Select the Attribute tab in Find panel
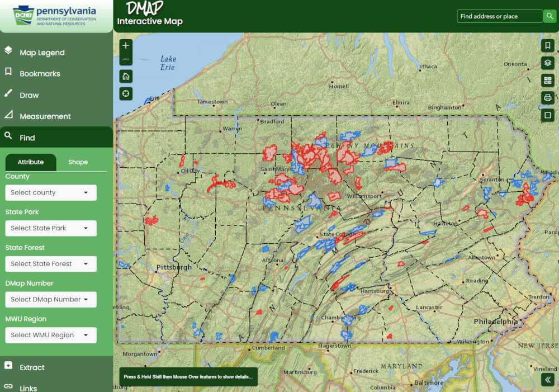 click(x=31, y=162)
